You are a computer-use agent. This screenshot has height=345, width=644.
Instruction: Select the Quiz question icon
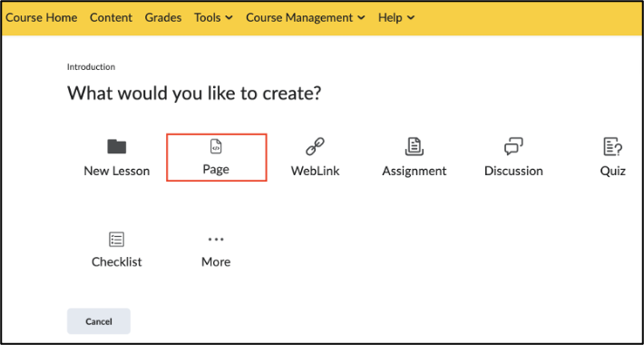pyautogui.click(x=612, y=147)
